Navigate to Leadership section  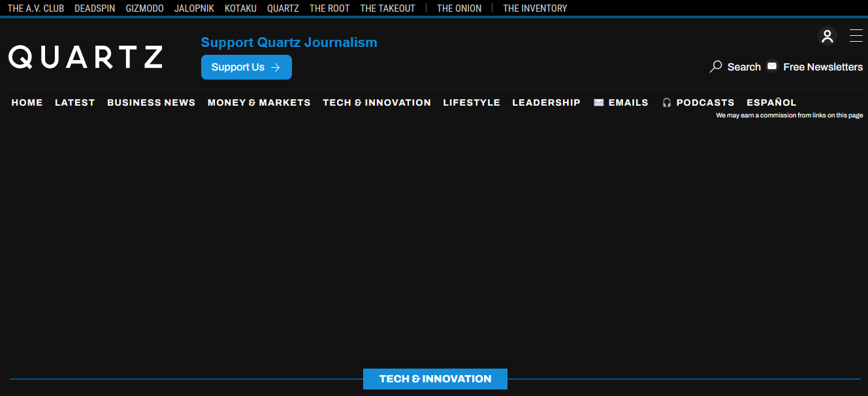click(x=546, y=102)
